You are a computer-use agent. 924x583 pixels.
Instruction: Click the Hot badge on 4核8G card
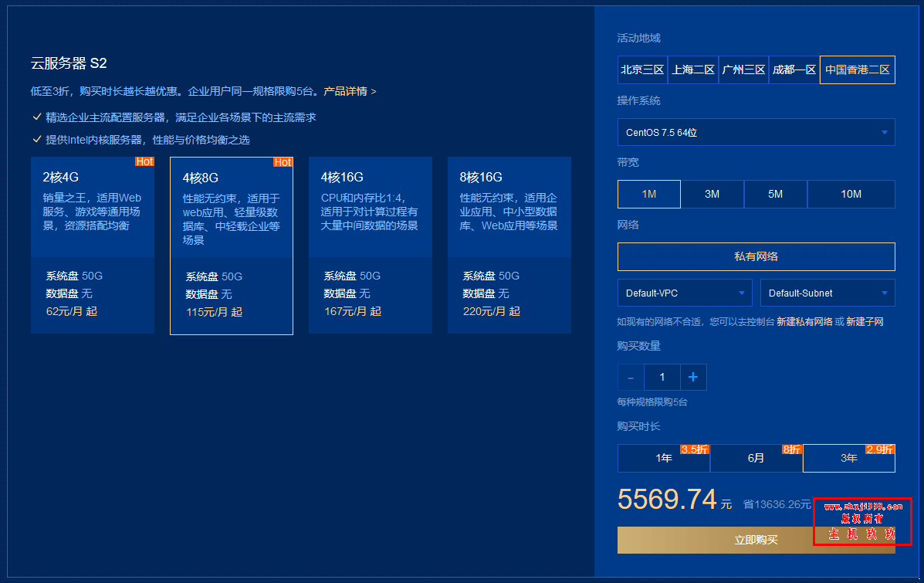coord(283,162)
